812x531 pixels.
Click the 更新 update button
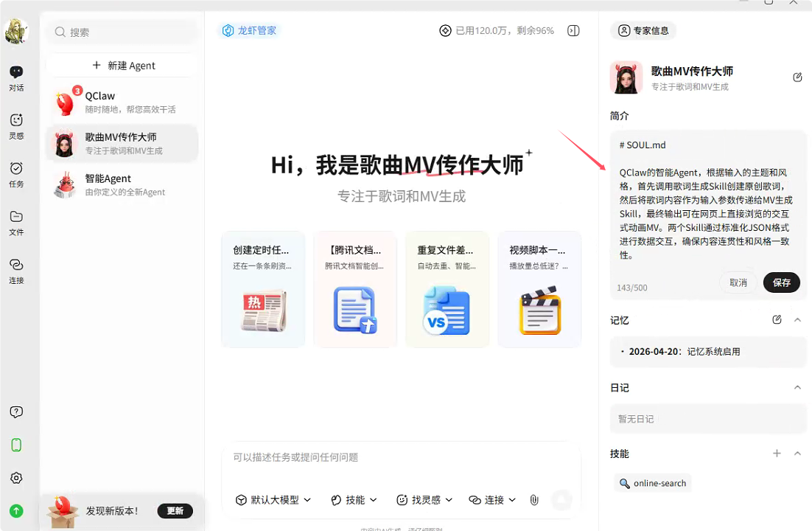point(175,511)
